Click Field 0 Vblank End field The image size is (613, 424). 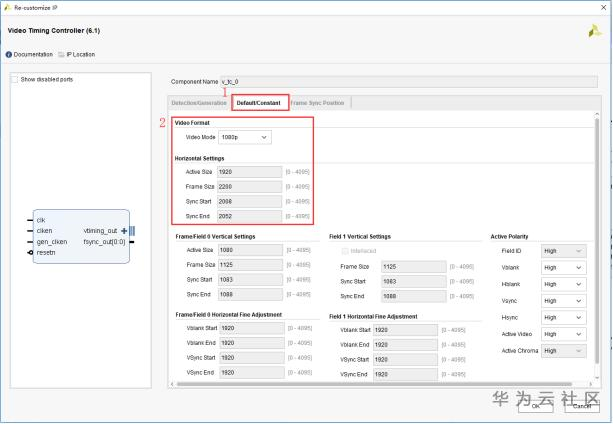(x=252, y=343)
